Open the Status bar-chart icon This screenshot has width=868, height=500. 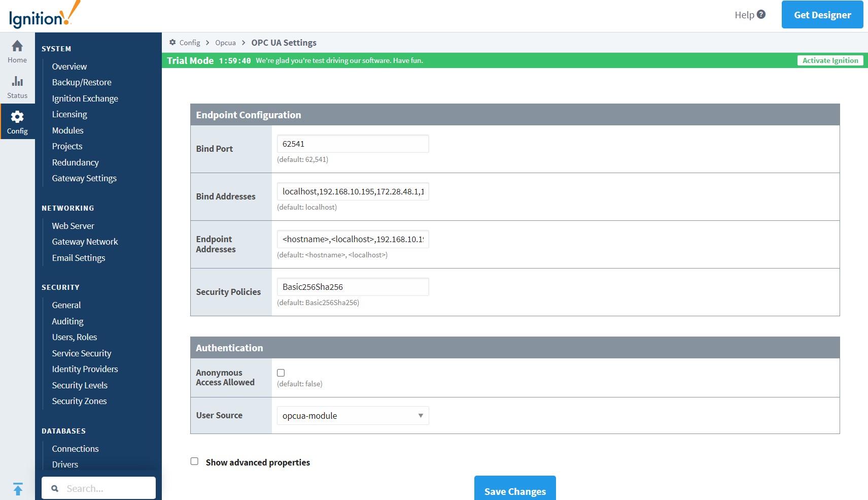coord(17,81)
